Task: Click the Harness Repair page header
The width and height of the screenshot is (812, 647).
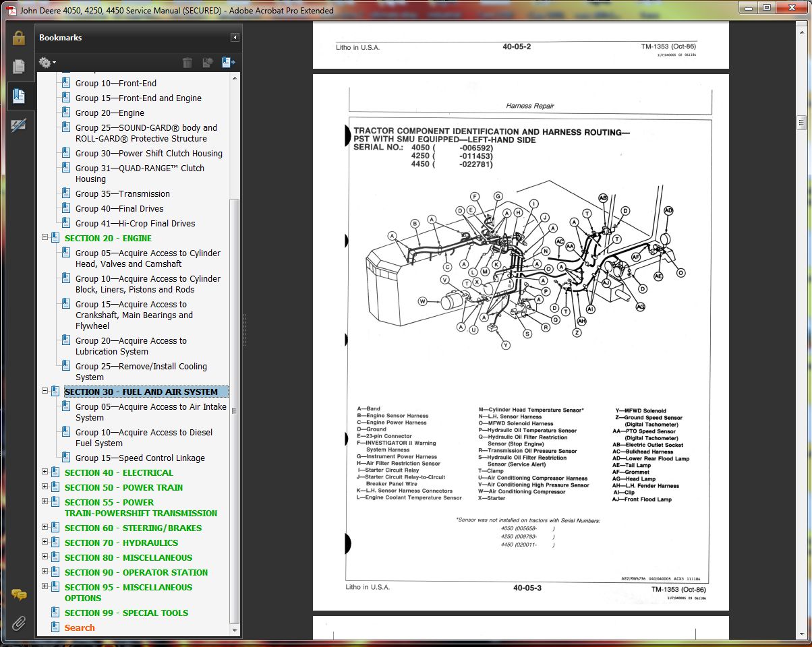Action: [529, 106]
